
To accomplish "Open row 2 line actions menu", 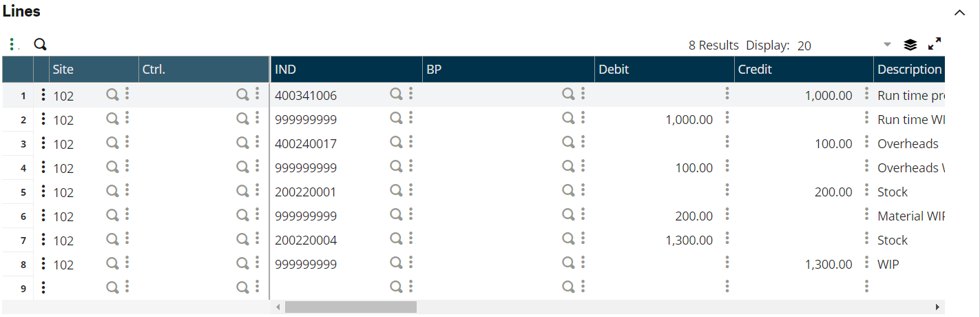I will (x=43, y=119).
